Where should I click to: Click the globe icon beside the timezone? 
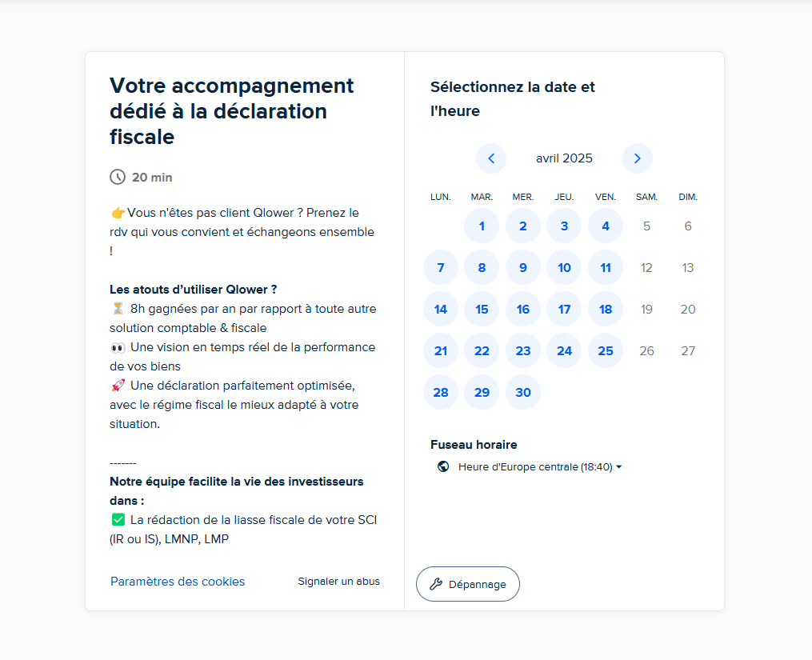tap(443, 466)
